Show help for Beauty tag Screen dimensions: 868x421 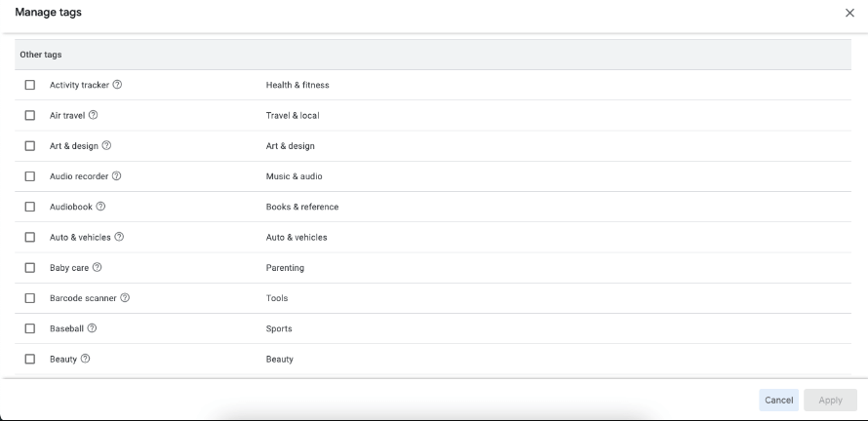pyautogui.click(x=86, y=359)
